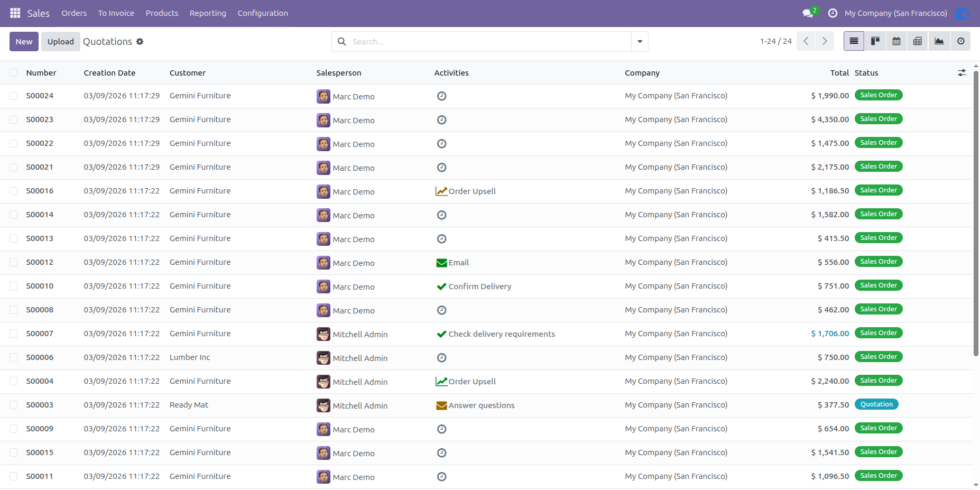Open the Configuration menu
The height and width of the screenshot is (490, 980).
coord(263,13)
